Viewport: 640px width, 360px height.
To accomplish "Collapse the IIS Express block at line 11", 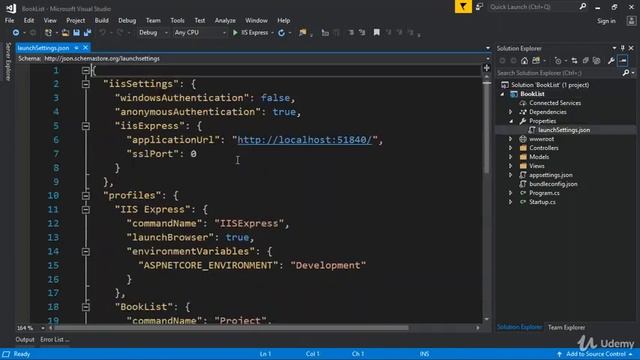I will [86, 210].
